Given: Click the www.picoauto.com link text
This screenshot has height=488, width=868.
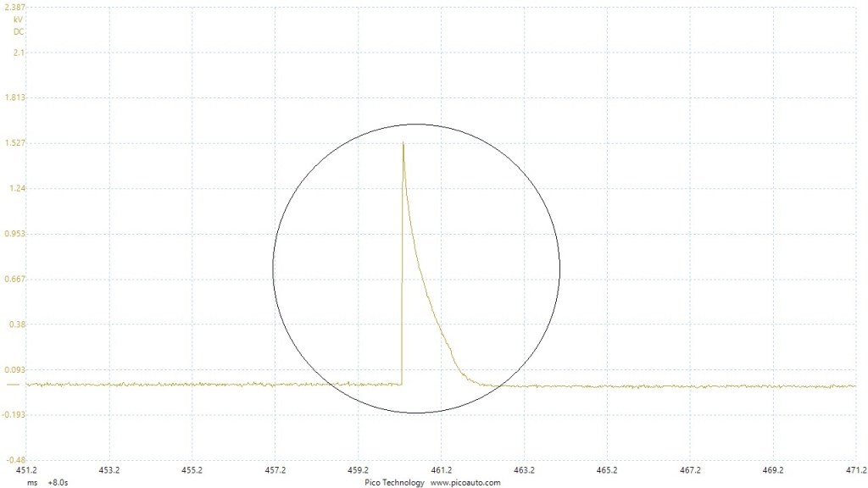Looking at the screenshot, I should (465, 483).
